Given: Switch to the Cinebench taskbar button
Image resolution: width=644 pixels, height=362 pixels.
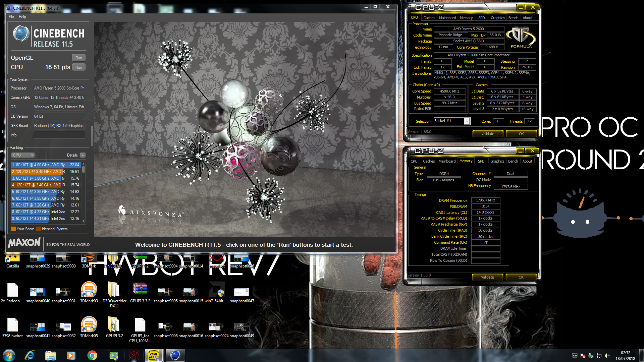Looking at the screenshot, I should (175, 355).
